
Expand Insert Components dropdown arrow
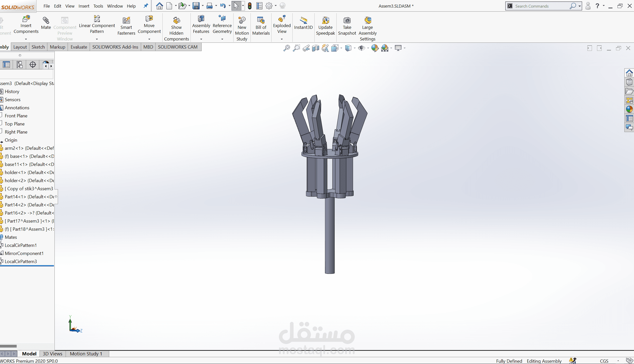[x=26, y=39]
